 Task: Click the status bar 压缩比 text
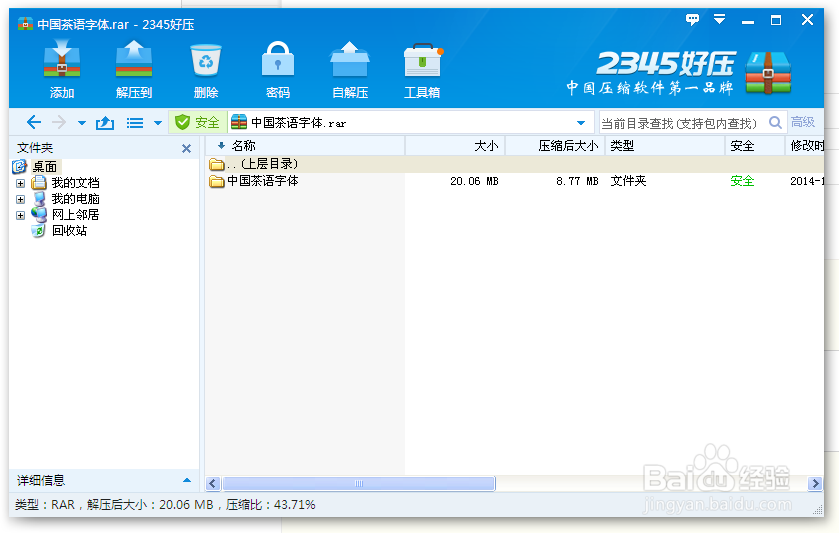(x=270, y=505)
